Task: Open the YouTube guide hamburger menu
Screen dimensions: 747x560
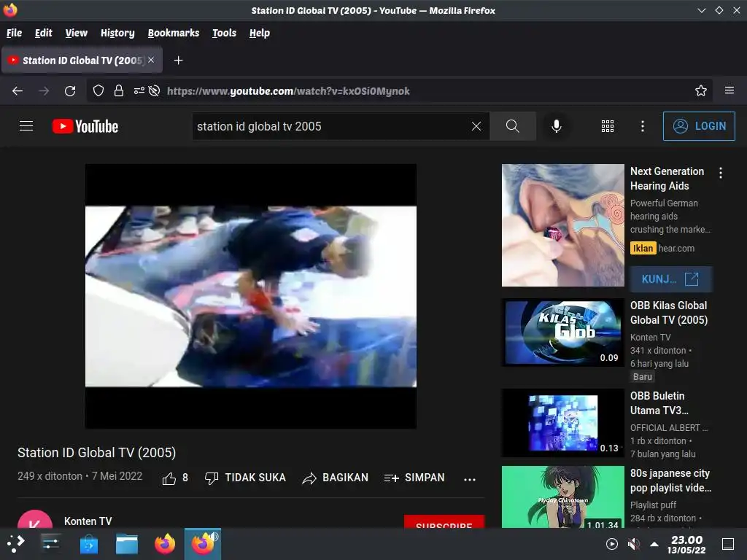Action: [x=26, y=126]
